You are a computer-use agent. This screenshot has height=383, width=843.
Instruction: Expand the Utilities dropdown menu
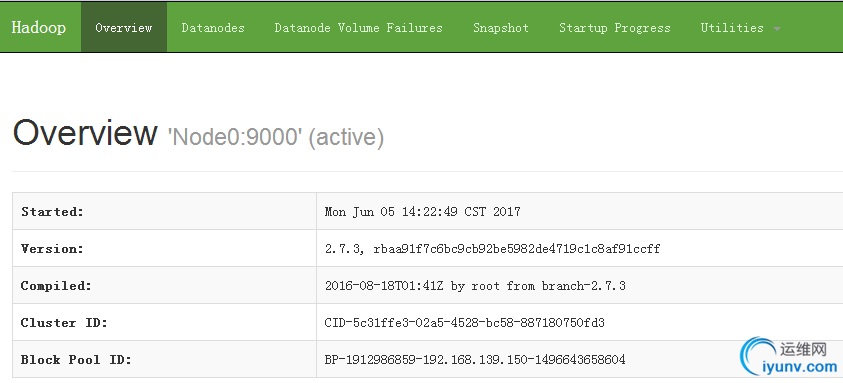(x=740, y=27)
